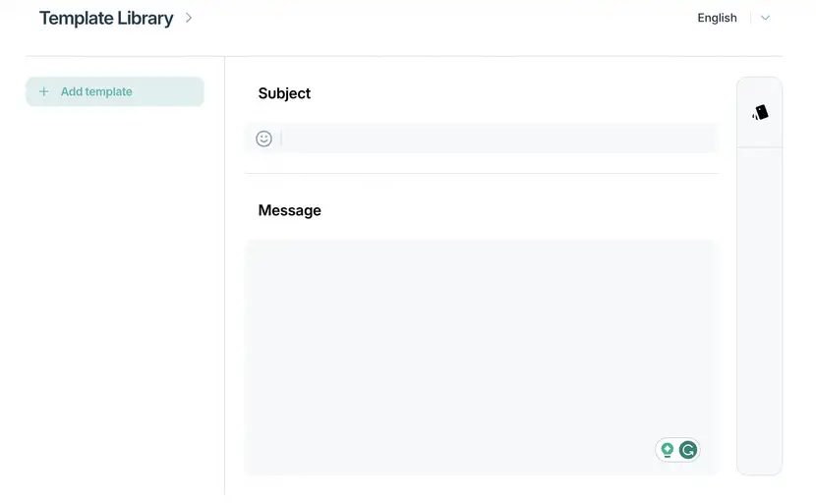Expand the chevron next to Template Library
The height and width of the screenshot is (504, 816).
(x=189, y=19)
